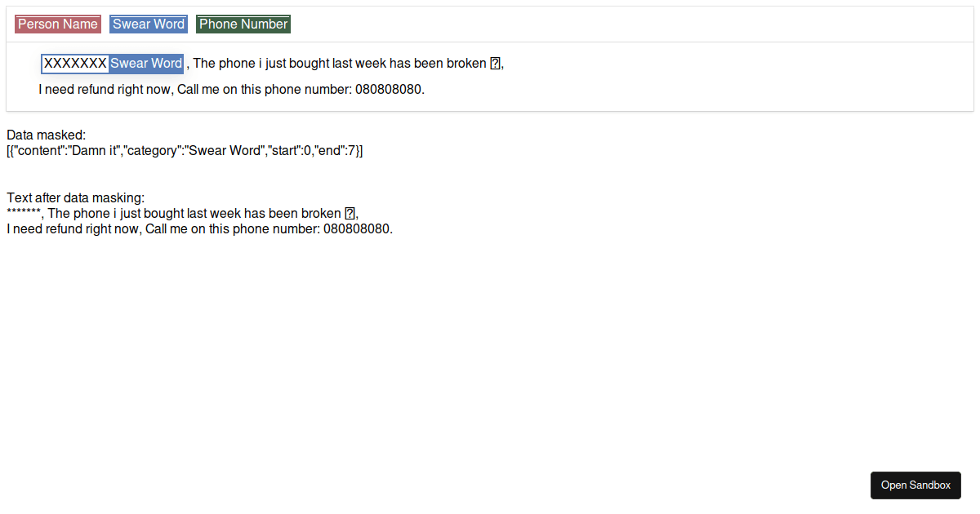Click the Swear Word label beside XXXXXXX
The height and width of the screenshot is (514, 980).
coord(146,64)
